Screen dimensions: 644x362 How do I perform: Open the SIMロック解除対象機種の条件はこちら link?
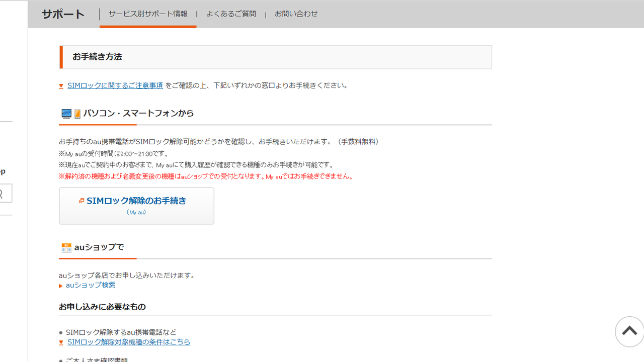(129, 342)
